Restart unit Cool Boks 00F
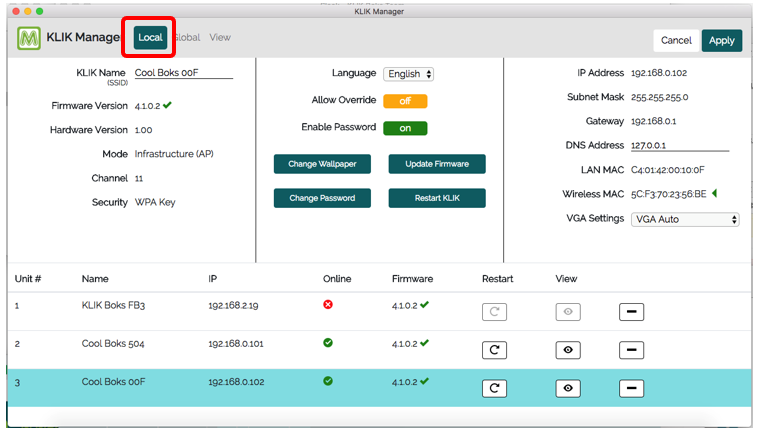 [494, 388]
